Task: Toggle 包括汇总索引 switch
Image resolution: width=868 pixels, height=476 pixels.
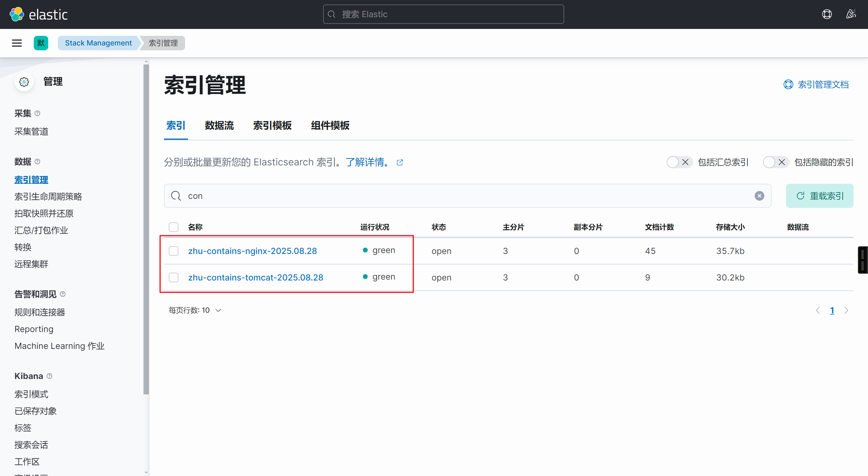Action: (679, 162)
